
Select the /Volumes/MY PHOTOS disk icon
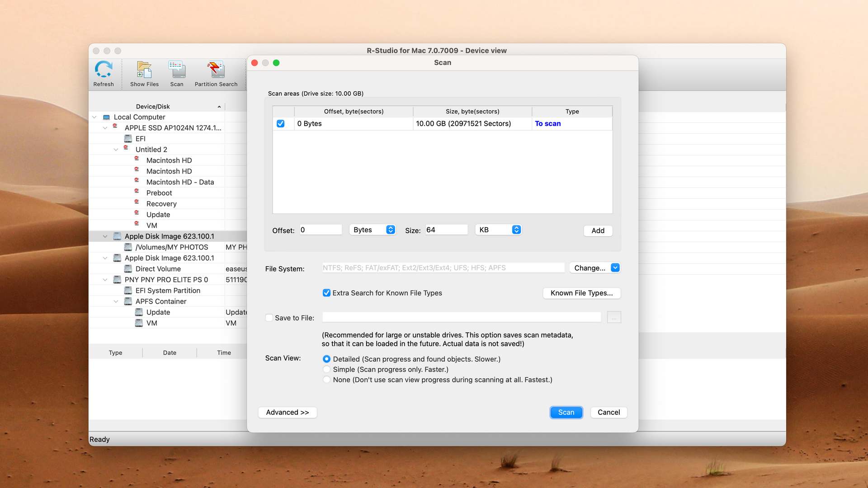(x=128, y=247)
